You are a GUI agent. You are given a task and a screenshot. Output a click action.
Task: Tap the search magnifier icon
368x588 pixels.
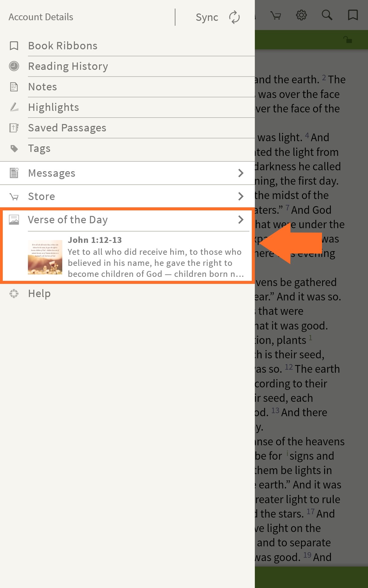(x=327, y=15)
